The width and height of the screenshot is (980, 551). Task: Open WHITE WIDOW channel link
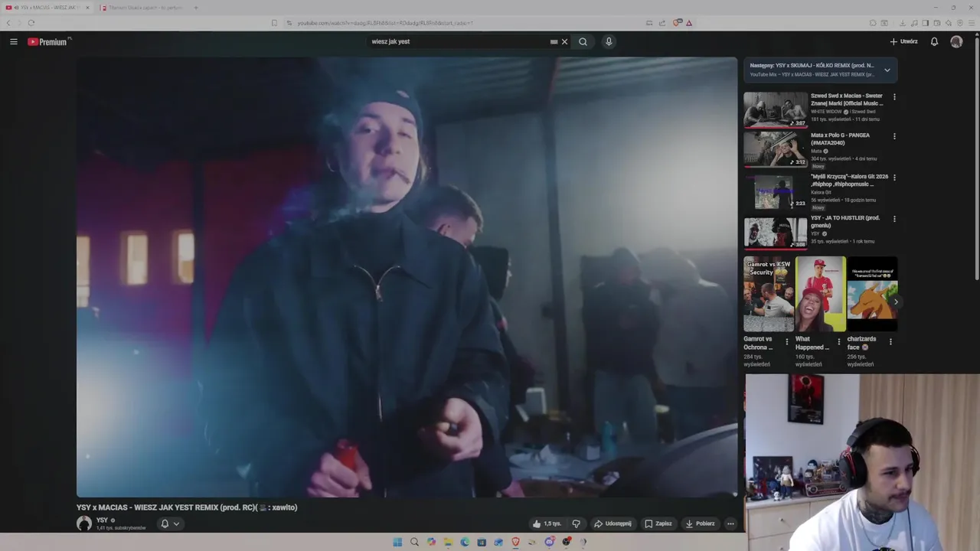pos(826,112)
